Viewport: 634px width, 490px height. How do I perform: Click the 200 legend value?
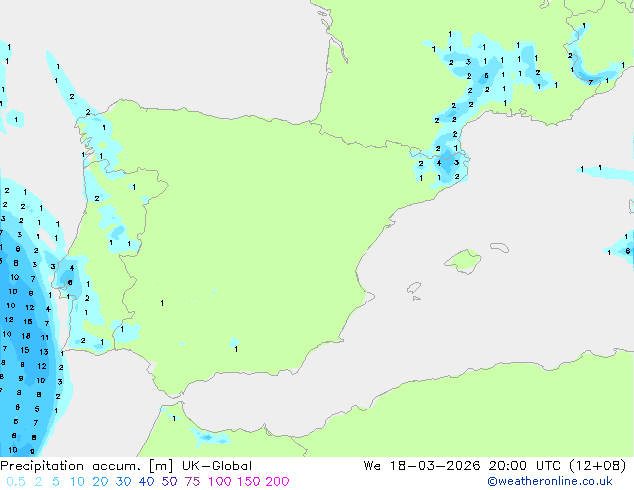(x=277, y=482)
